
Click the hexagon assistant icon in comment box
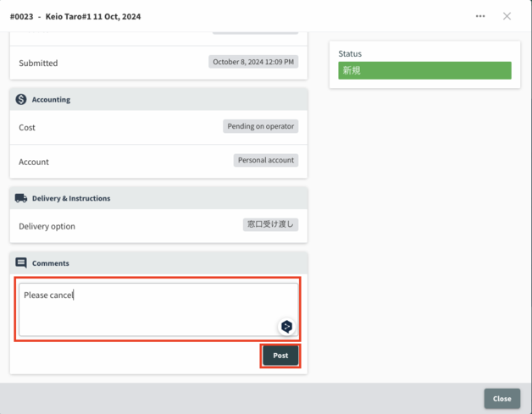(286, 326)
